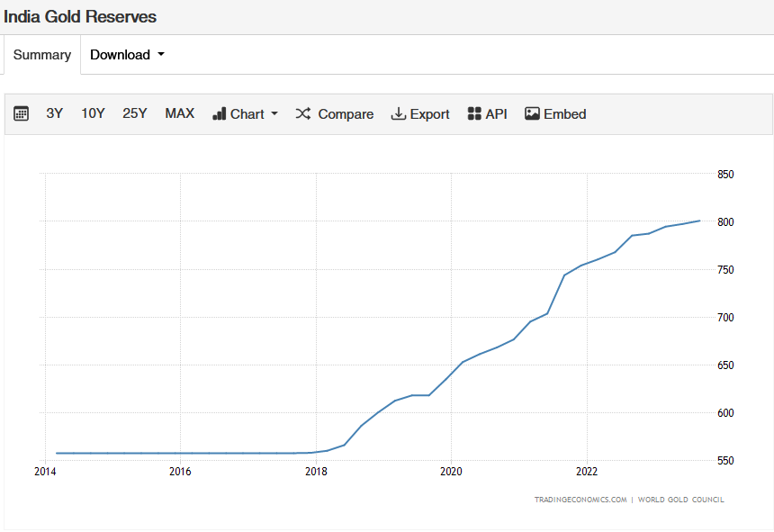Select the 10Y time range
Image resolution: width=774 pixels, height=532 pixels.
93,113
